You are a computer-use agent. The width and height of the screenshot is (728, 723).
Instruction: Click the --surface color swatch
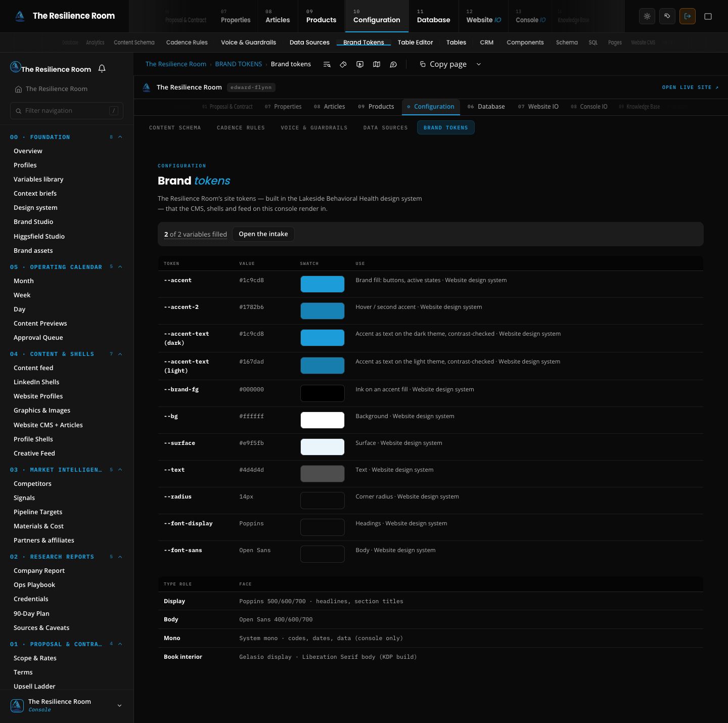point(323,447)
